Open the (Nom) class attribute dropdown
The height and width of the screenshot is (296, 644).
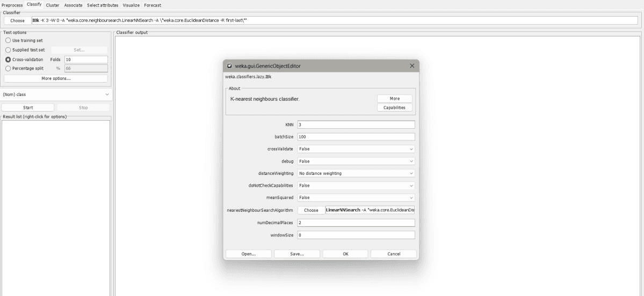pyautogui.click(x=56, y=94)
